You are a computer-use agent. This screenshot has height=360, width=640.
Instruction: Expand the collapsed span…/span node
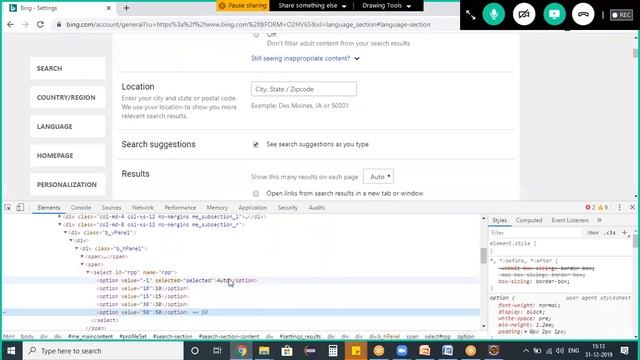pos(82,256)
